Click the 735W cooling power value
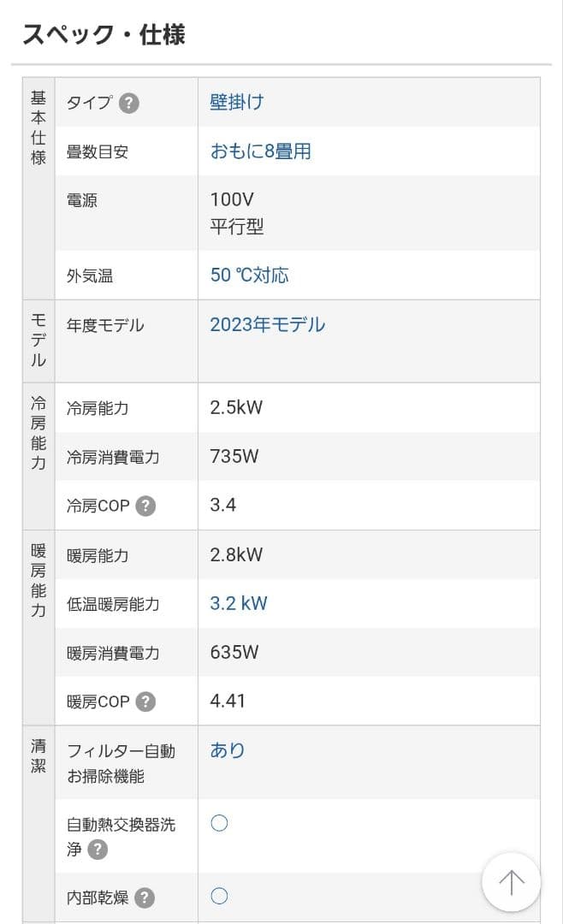The image size is (563, 924). (x=234, y=456)
